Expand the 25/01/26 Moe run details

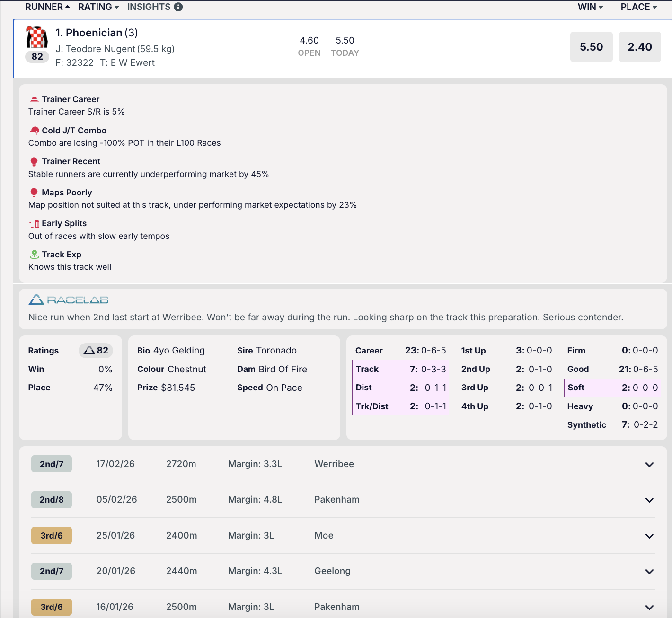(x=649, y=536)
